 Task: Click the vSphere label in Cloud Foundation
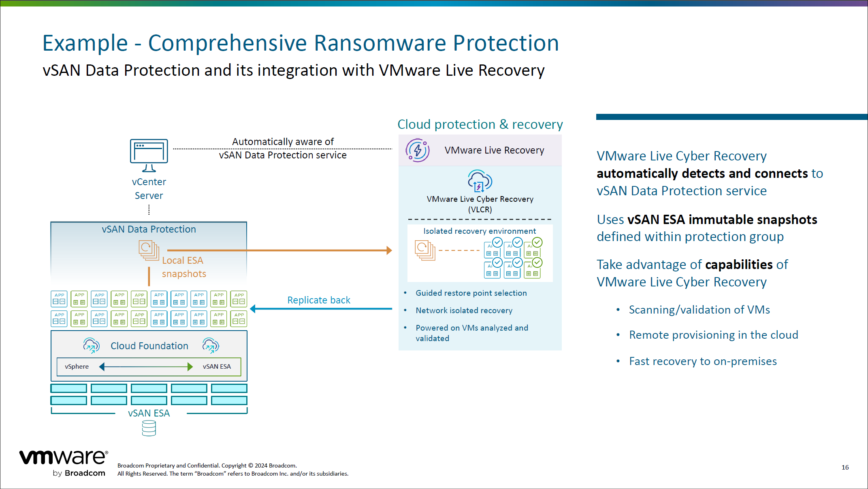pos(77,367)
